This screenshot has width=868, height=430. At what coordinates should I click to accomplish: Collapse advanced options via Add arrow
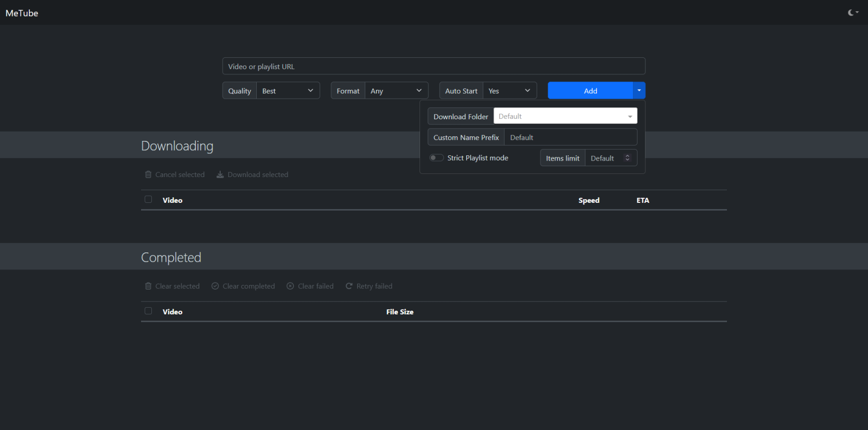point(639,90)
